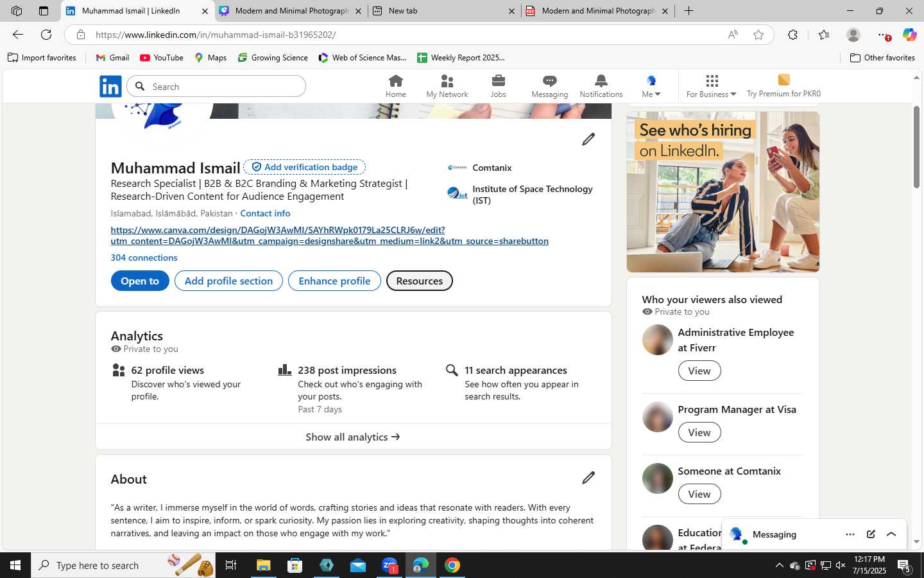This screenshot has height=578, width=924.
Task: Open the Canva design URL link
Action: click(x=329, y=235)
